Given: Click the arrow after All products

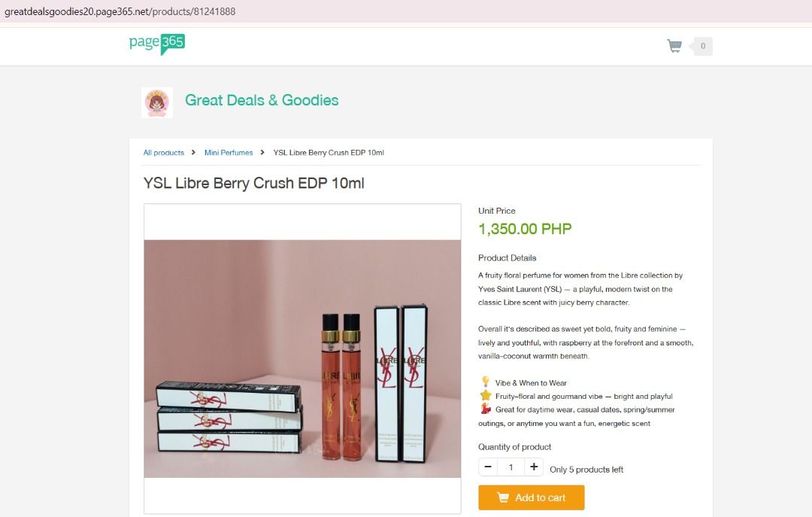Looking at the screenshot, I should click(193, 153).
